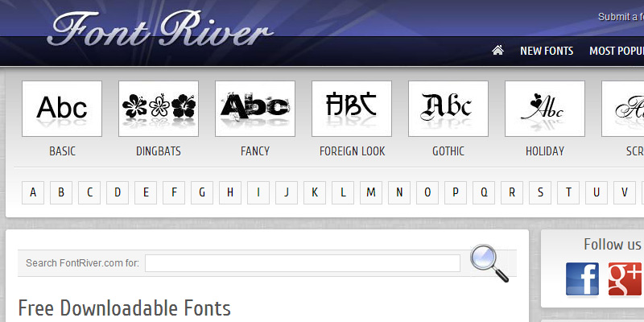Viewport: 644px width, 322px height.
Task: Click the HOLIDAY category label
Action: [x=545, y=151]
